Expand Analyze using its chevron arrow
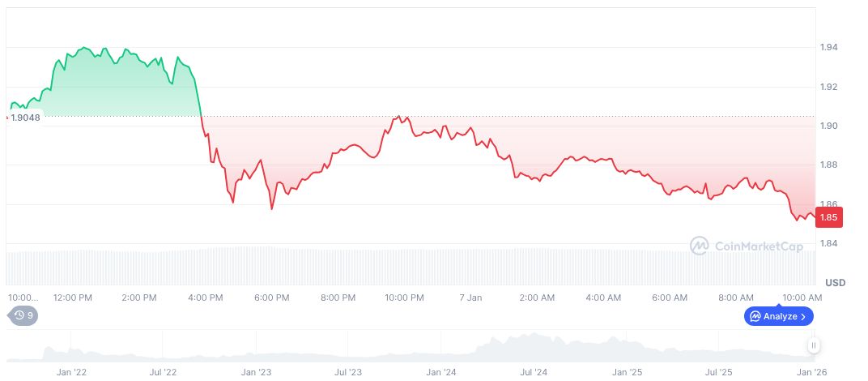The width and height of the screenshot is (868, 381). click(803, 316)
